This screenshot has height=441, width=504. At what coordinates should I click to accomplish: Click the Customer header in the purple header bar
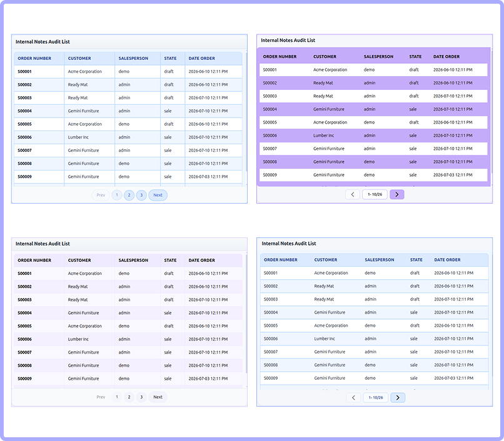325,56
